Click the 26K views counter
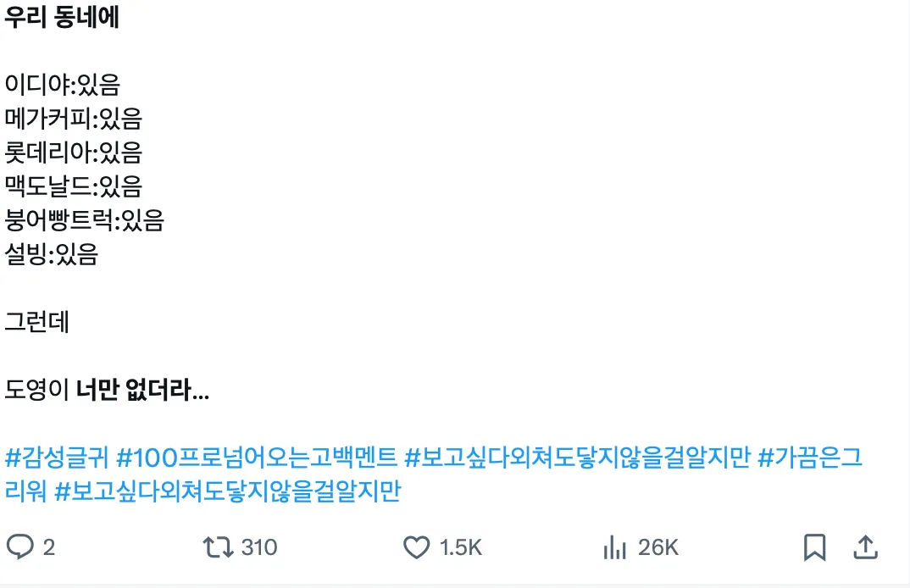The width and height of the screenshot is (910, 588). (x=659, y=547)
